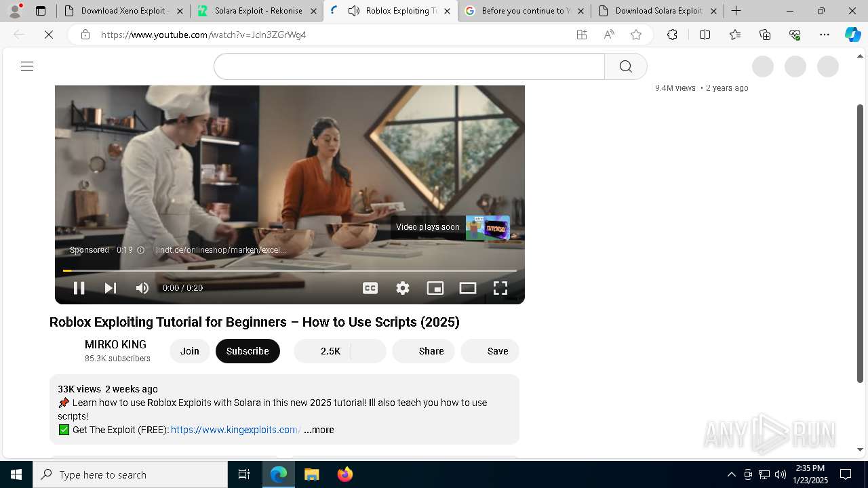Viewport: 868px width, 488px height.
Task: Open Task View on the taskbar
Action: [244, 474]
